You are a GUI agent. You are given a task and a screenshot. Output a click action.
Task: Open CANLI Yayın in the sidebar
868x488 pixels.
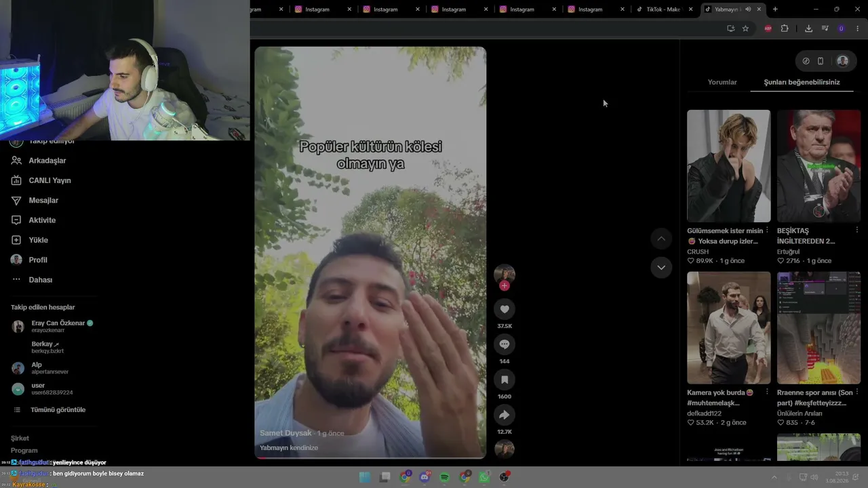click(x=50, y=180)
